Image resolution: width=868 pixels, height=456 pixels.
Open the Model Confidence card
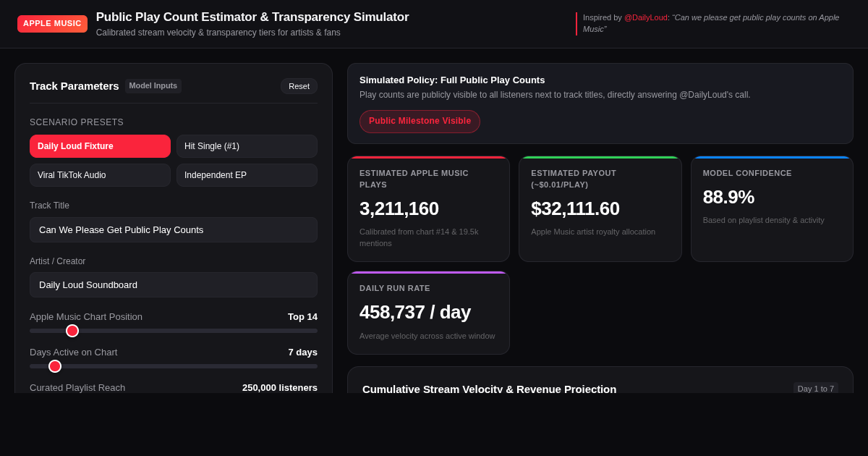point(772,209)
